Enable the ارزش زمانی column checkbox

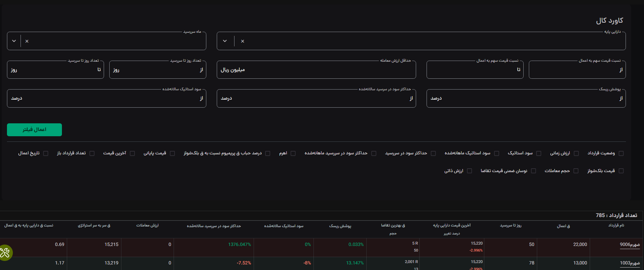(576, 153)
